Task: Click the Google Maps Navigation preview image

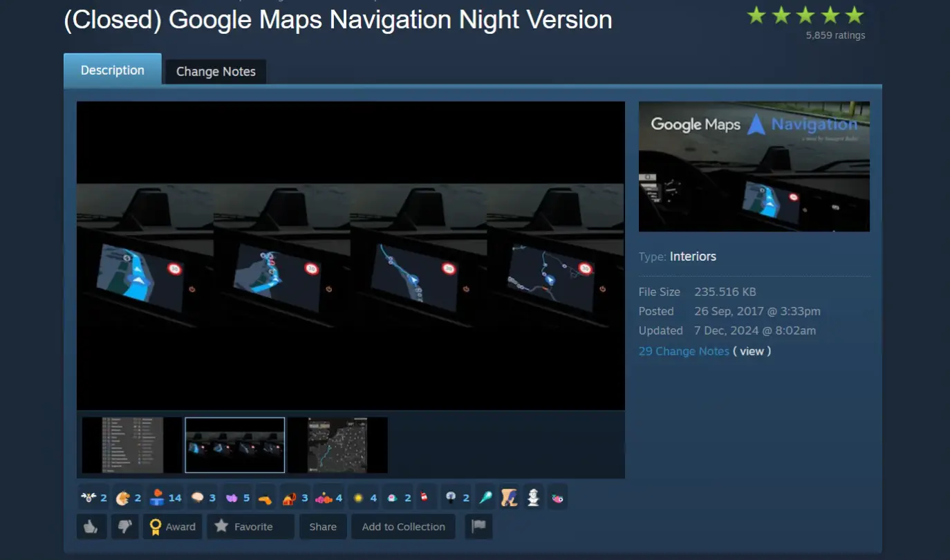Action: (x=754, y=167)
